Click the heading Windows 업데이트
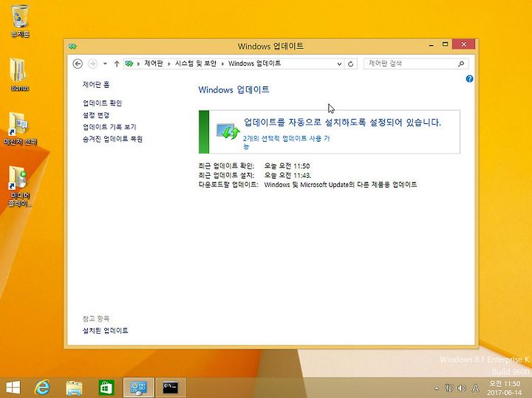This screenshot has width=532, height=398. 233,89
